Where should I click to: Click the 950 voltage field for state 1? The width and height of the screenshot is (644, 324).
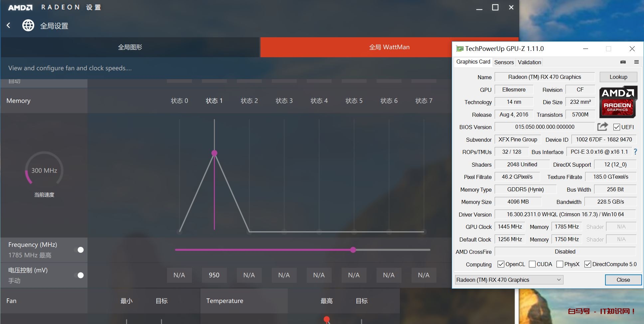(x=214, y=275)
